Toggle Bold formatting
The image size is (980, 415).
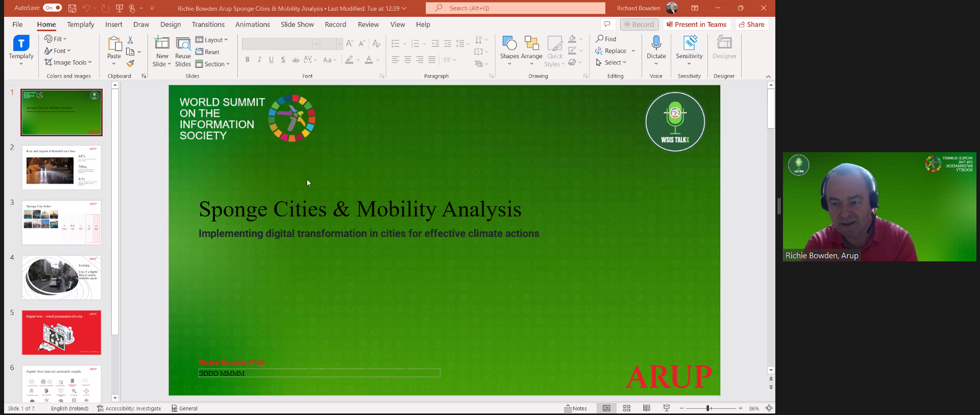(x=248, y=60)
